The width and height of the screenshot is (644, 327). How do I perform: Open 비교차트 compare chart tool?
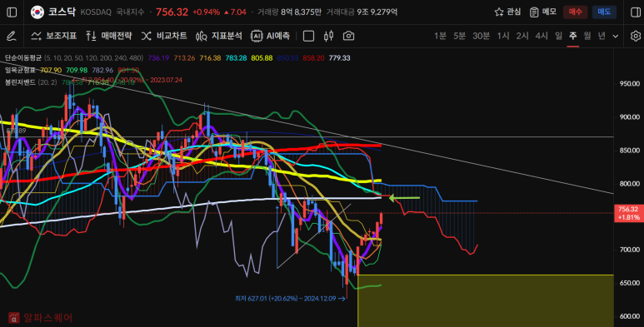164,36
